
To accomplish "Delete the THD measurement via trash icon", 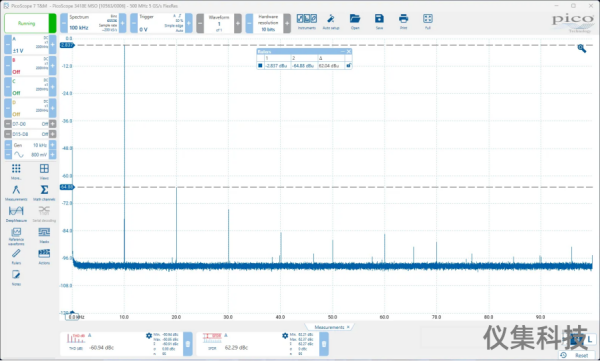I will click(x=188, y=343).
